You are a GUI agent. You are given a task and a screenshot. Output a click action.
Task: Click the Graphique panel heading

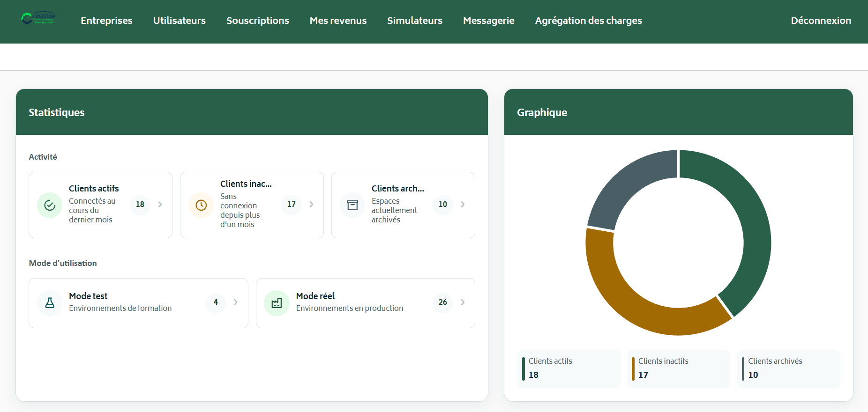tap(542, 112)
